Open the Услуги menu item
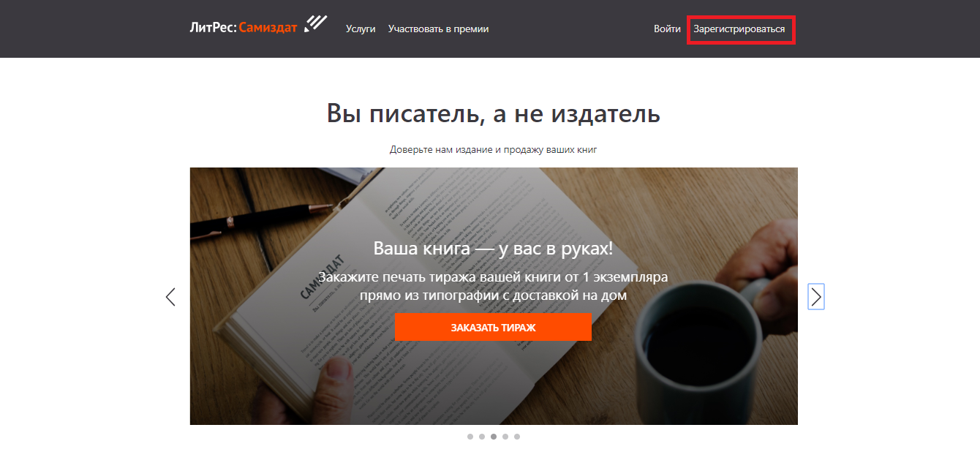This screenshot has height=452, width=980. 361,29
